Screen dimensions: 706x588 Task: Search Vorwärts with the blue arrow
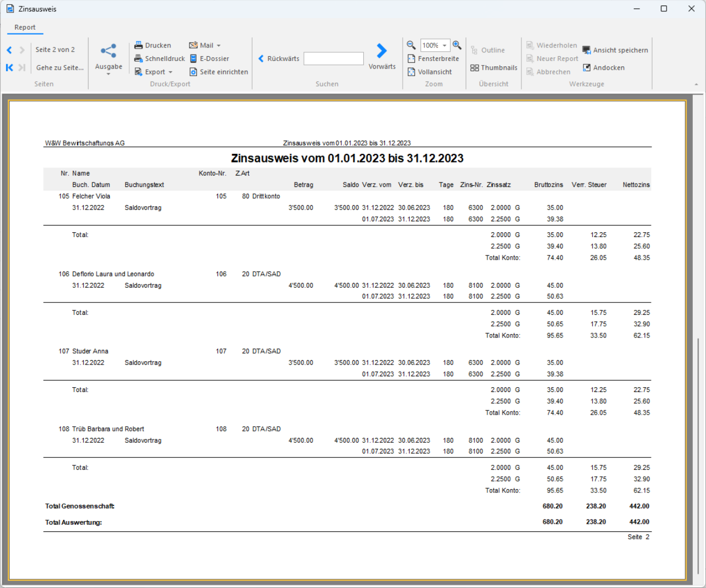pyautogui.click(x=382, y=57)
